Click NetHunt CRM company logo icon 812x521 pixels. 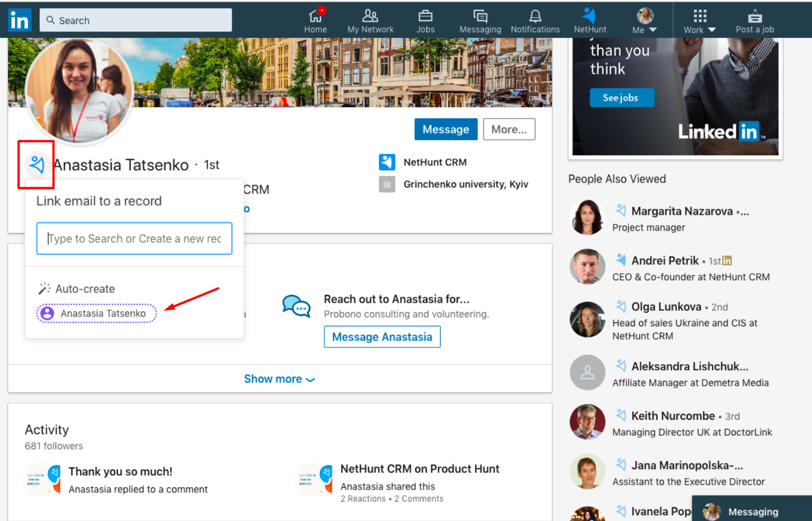(x=387, y=162)
